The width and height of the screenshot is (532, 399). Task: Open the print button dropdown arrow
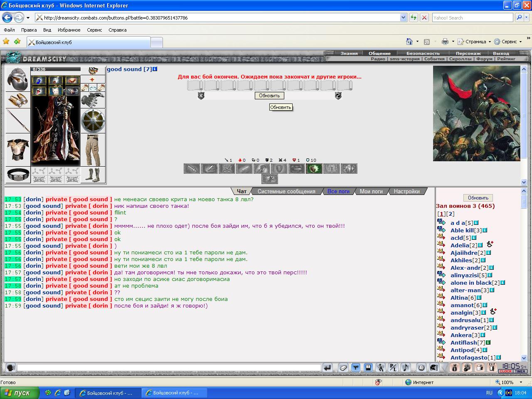pyautogui.click(x=453, y=42)
